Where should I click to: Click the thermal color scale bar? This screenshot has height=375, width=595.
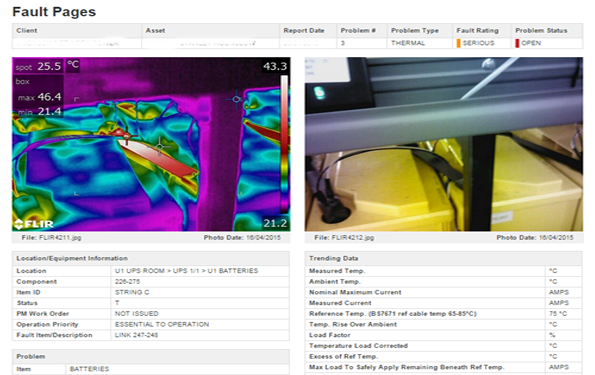[284, 144]
